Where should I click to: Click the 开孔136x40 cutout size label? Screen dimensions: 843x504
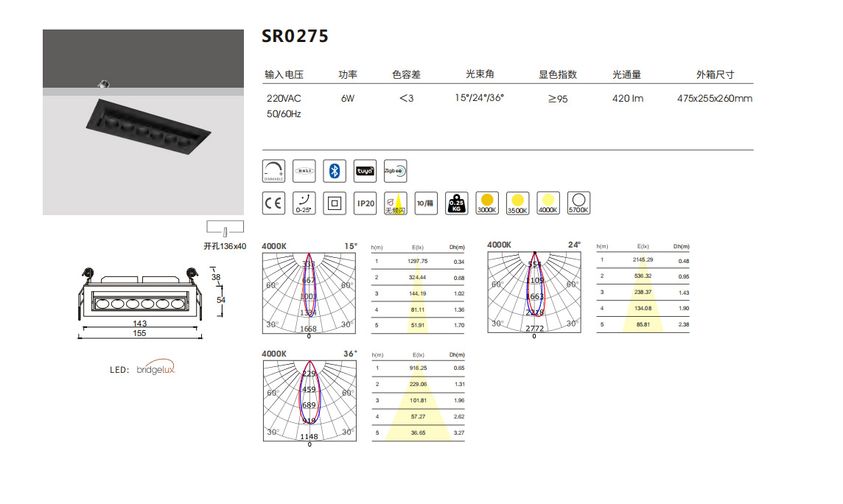click(x=225, y=246)
